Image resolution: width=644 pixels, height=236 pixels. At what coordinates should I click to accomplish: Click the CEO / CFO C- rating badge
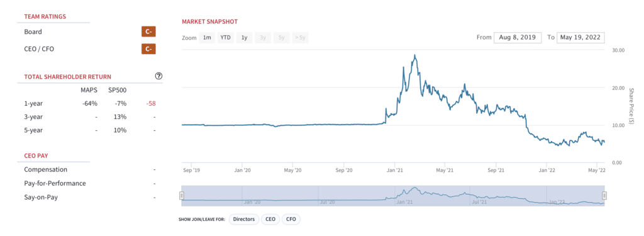coord(148,49)
